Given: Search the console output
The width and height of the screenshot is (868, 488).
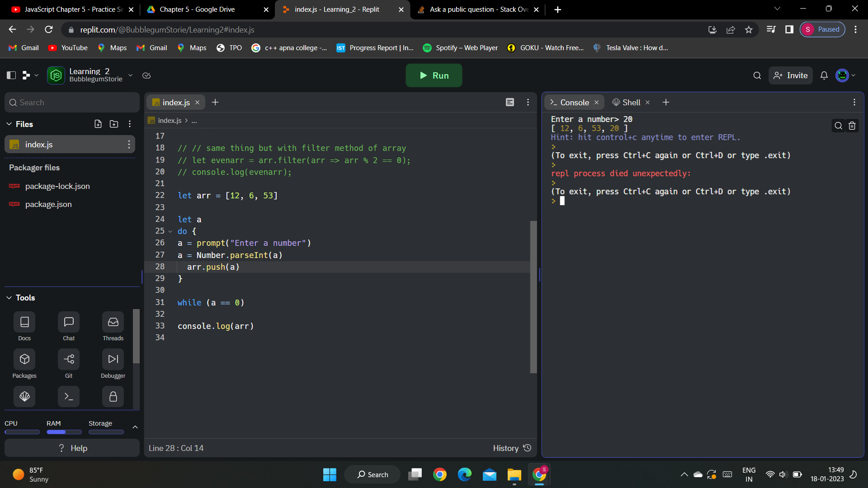Looking at the screenshot, I should coord(839,126).
